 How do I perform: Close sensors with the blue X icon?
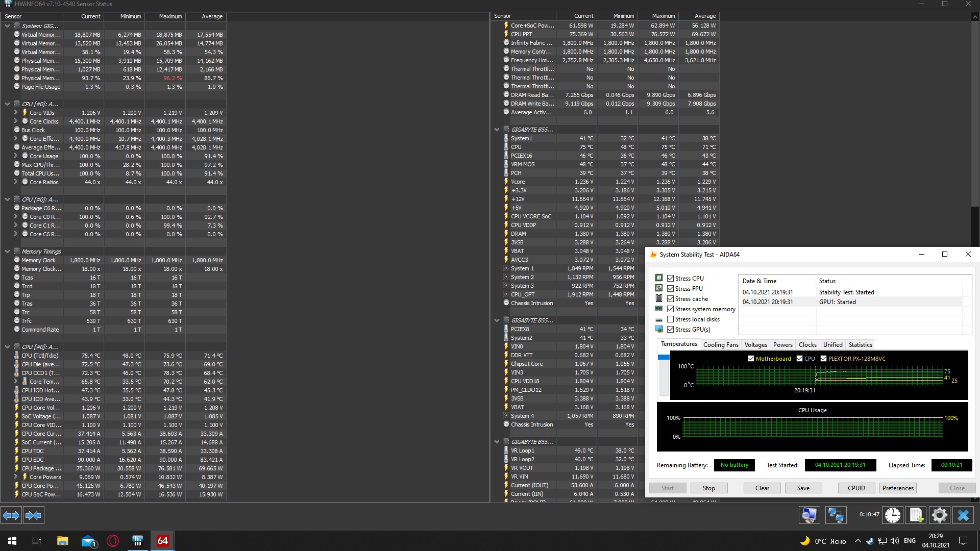pyautogui.click(x=963, y=515)
